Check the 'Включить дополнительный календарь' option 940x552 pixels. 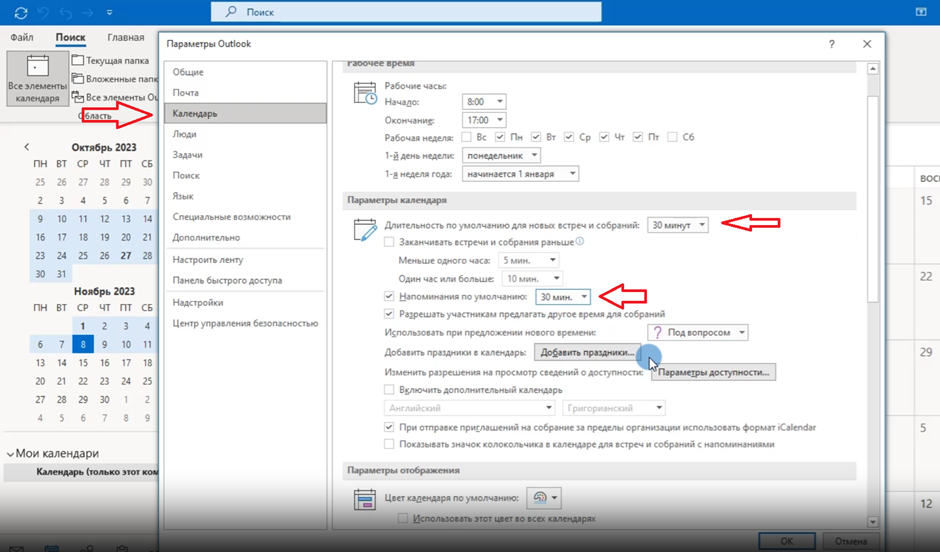tap(390, 390)
